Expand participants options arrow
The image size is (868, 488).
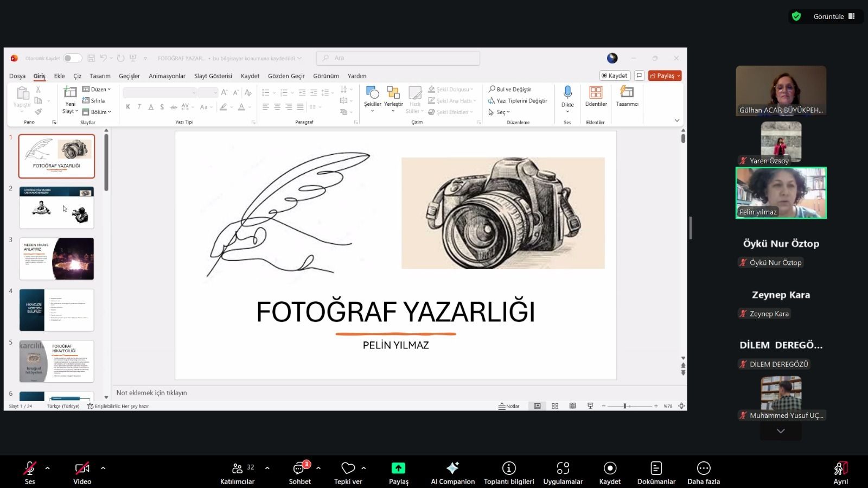tap(267, 468)
